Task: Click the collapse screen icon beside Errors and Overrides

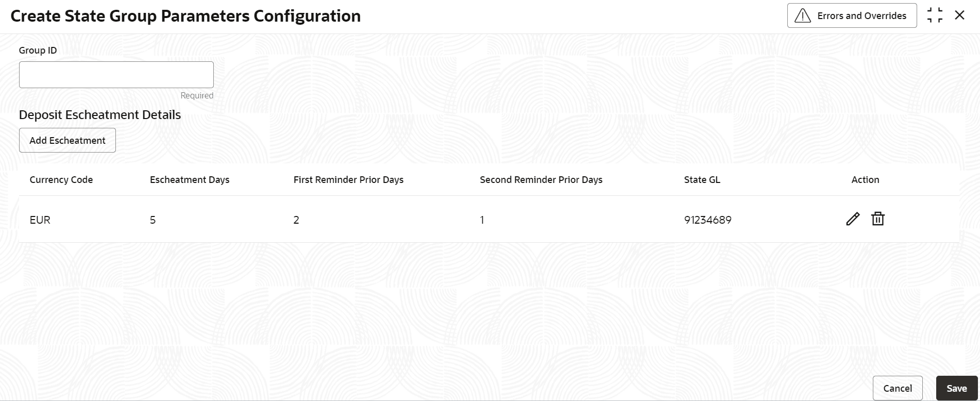Action: point(935,15)
